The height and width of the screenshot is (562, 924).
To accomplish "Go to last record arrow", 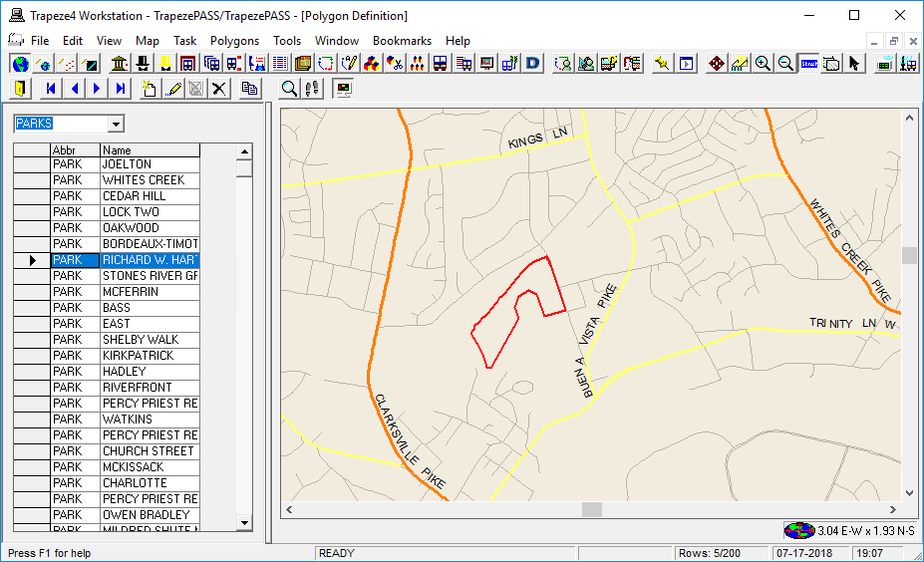I will point(121,89).
